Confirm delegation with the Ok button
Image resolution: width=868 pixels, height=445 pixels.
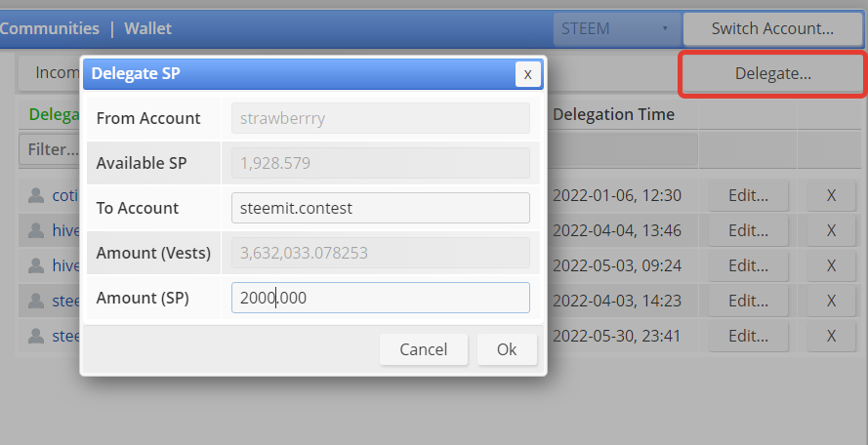(x=507, y=349)
